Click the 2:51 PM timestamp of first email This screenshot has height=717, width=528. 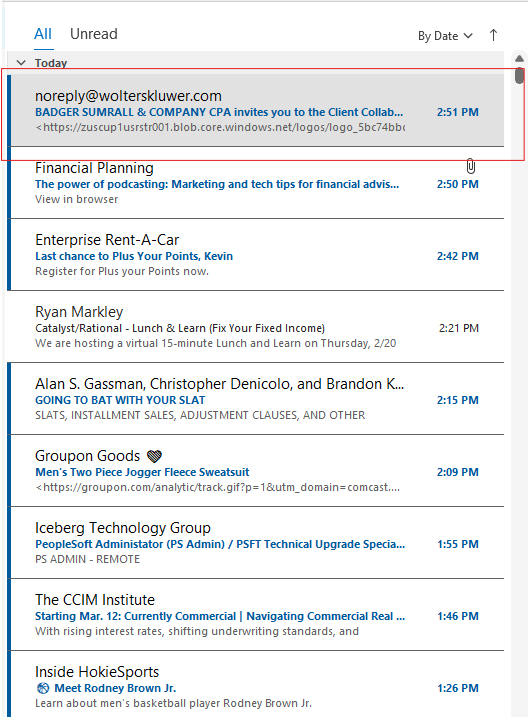pyautogui.click(x=458, y=112)
